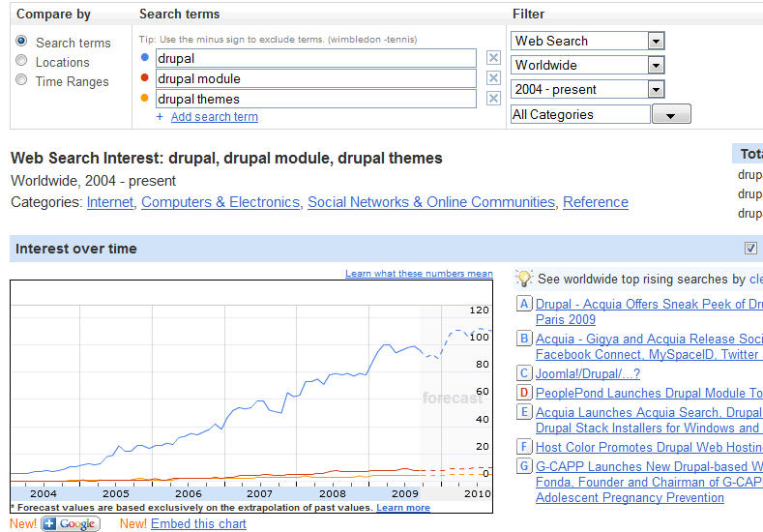Remove the 'drupal module' term with its X icon
763x532 pixels.
pyautogui.click(x=493, y=78)
